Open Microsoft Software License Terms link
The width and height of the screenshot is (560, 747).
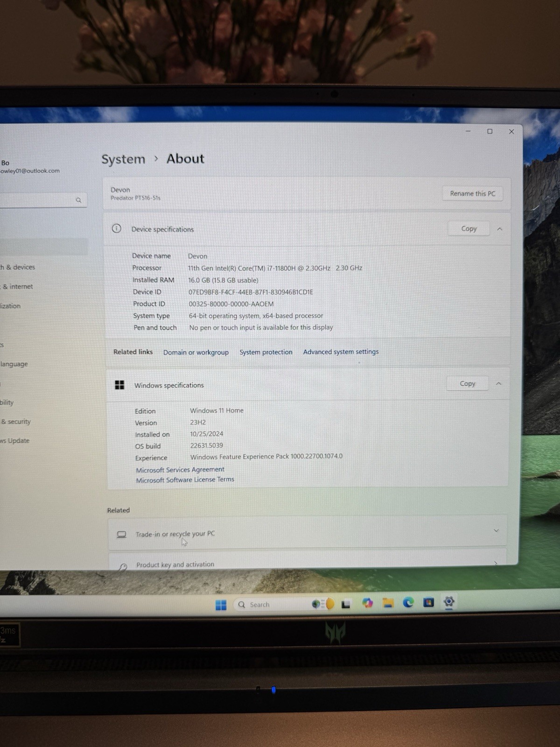(185, 479)
